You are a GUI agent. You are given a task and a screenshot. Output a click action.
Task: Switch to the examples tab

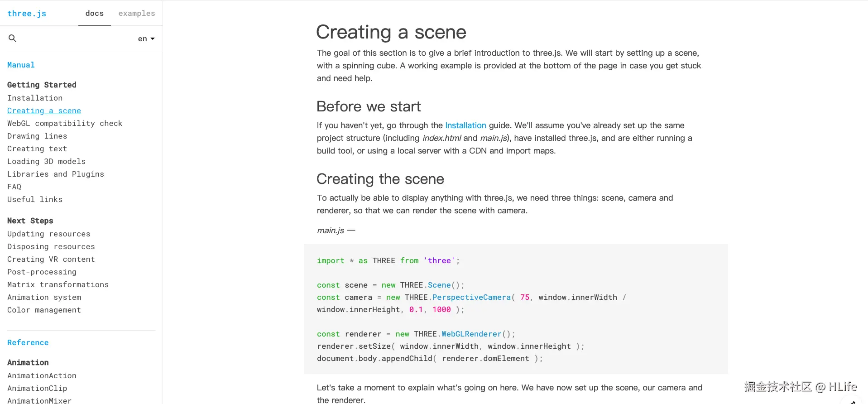tap(137, 14)
